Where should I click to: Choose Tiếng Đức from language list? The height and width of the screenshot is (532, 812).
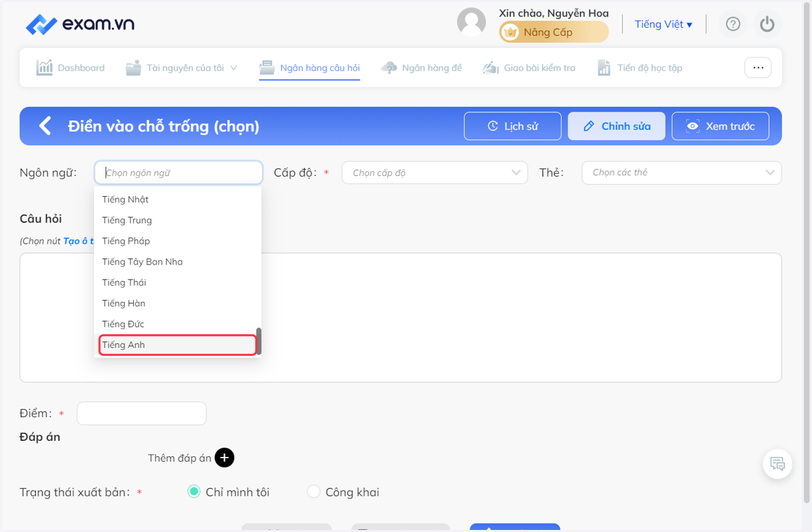[x=178, y=324]
